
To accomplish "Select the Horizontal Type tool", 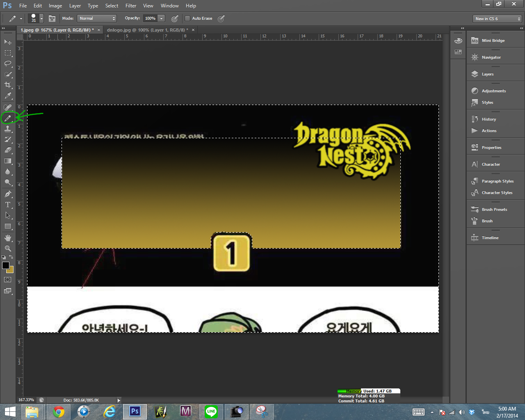I will [8, 205].
